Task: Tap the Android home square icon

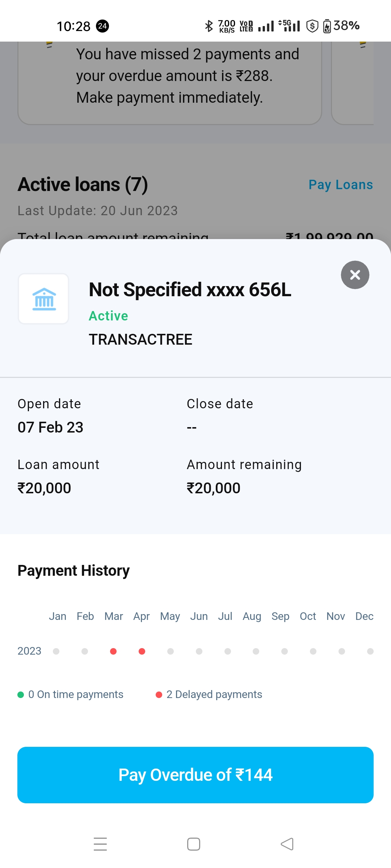Action: 194,844
